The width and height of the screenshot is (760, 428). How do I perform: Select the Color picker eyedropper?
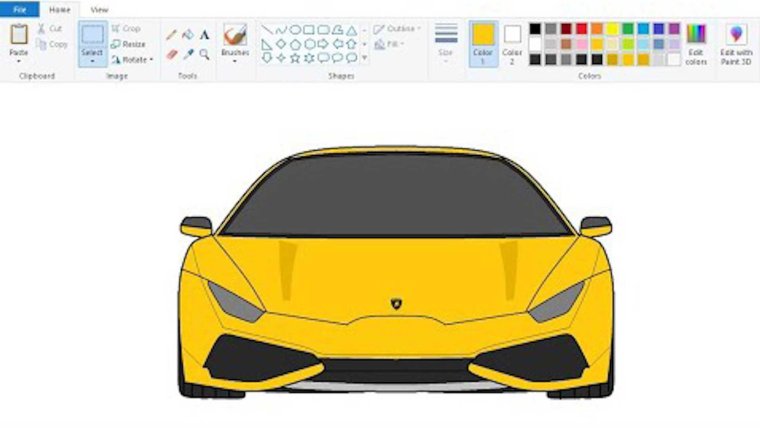point(187,54)
